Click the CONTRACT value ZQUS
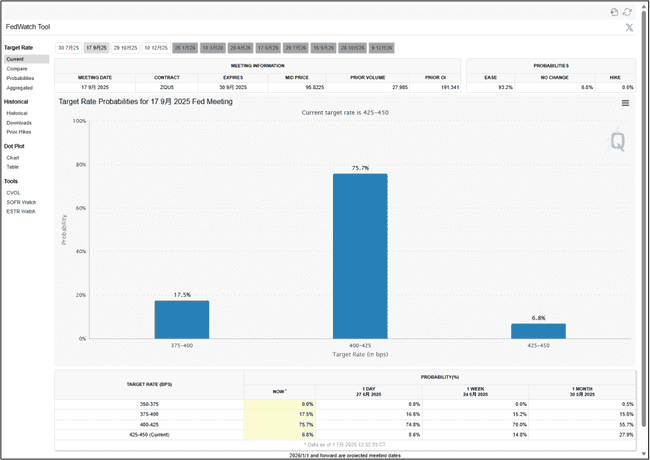The image size is (650, 460). 167,87
